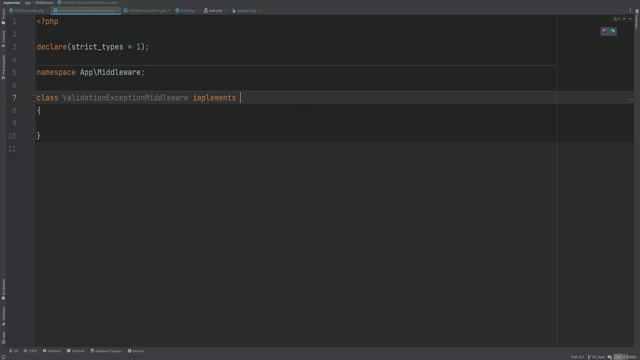This screenshot has width=640, height=360.
Task: Click the ValidationExceptionMiddleware class name
Action: 125,98
